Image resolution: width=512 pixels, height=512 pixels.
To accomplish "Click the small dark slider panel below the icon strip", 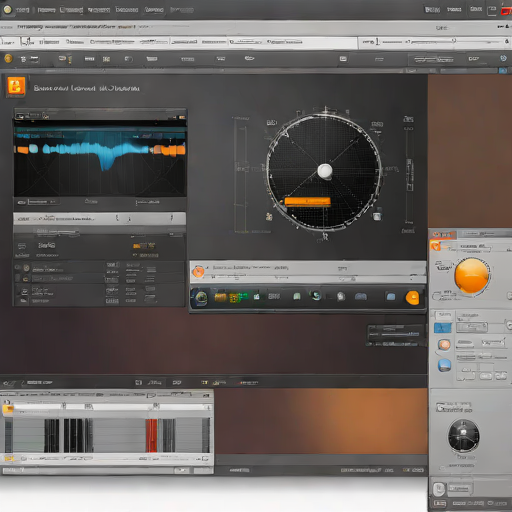I will coord(396,335).
